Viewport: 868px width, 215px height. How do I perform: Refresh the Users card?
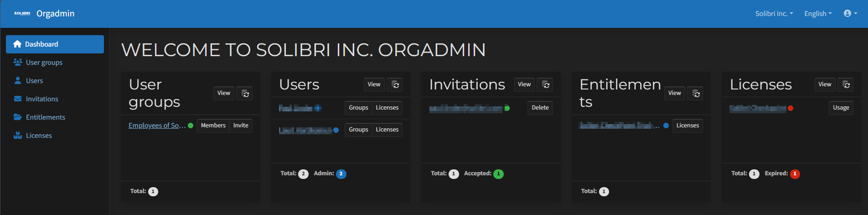[395, 84]
